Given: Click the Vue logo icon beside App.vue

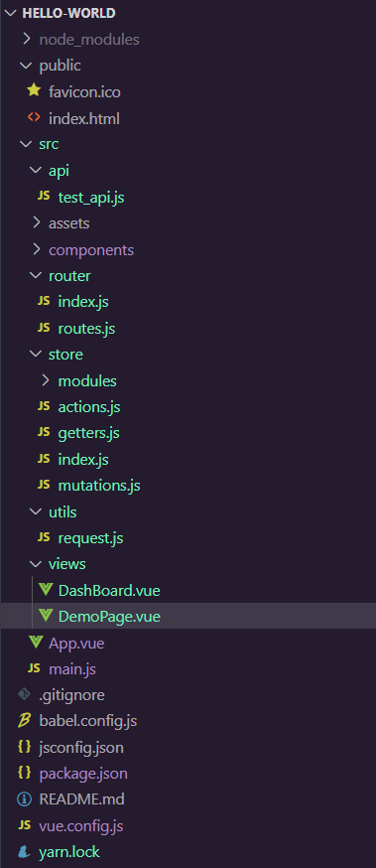Looking at the screenshot, I should (x=36, y=643).
